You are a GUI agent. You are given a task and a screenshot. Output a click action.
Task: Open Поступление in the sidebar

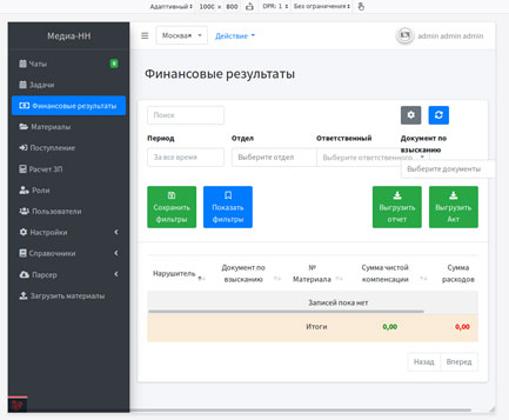click(x=69, y=148)
